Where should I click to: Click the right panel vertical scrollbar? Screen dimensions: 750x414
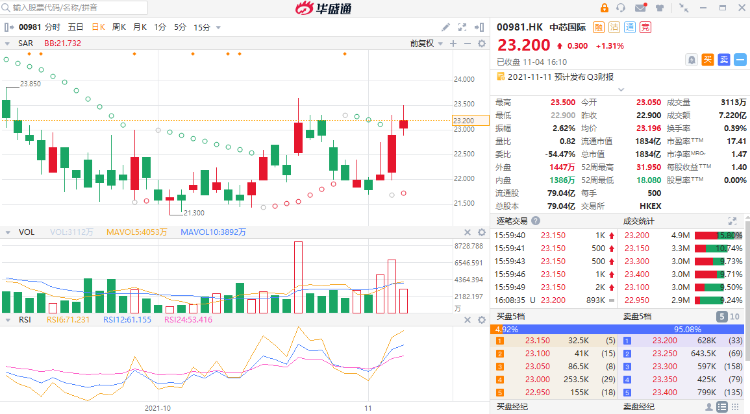coord(747,290)
